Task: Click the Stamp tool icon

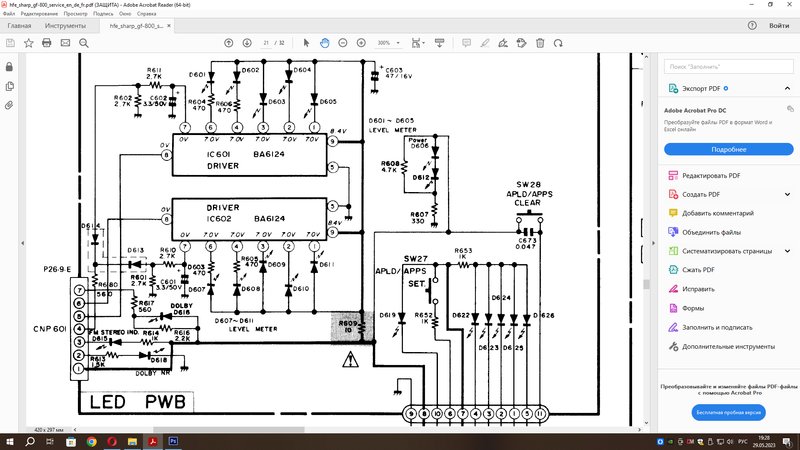Action: [521, 43]
